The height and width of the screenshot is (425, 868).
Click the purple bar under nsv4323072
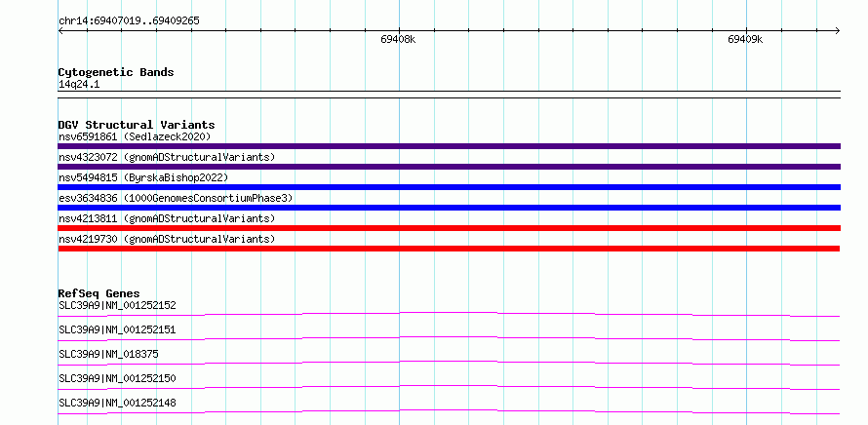point(449,167)
